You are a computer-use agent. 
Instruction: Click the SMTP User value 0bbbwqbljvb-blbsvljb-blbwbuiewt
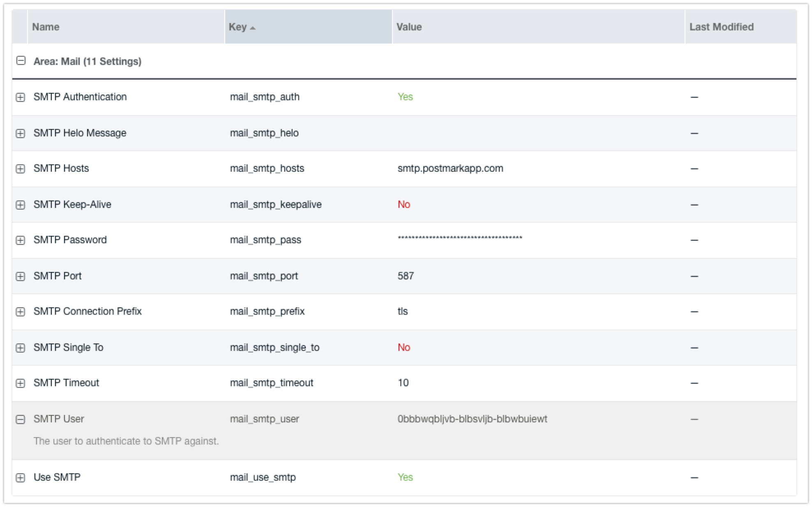(473, 419)
